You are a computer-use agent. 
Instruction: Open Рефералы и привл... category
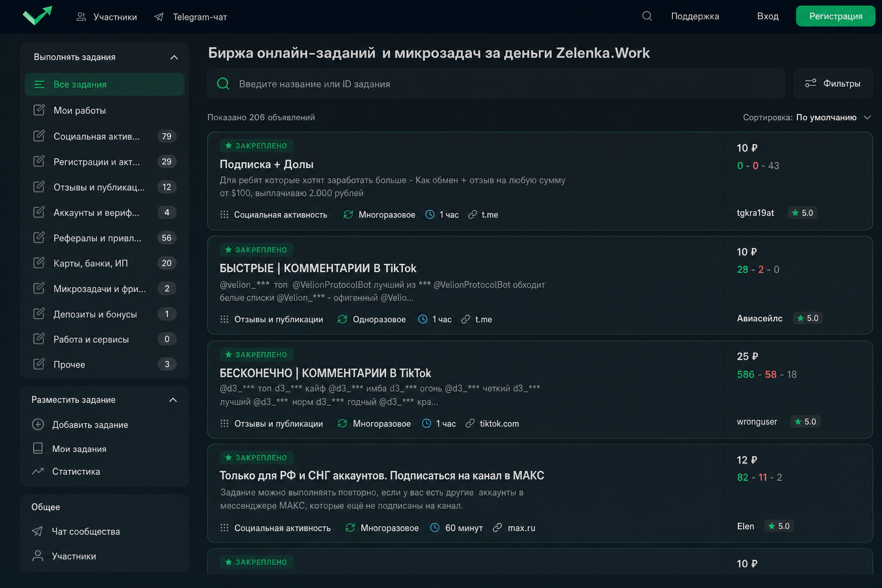click(x=105, y=238)
